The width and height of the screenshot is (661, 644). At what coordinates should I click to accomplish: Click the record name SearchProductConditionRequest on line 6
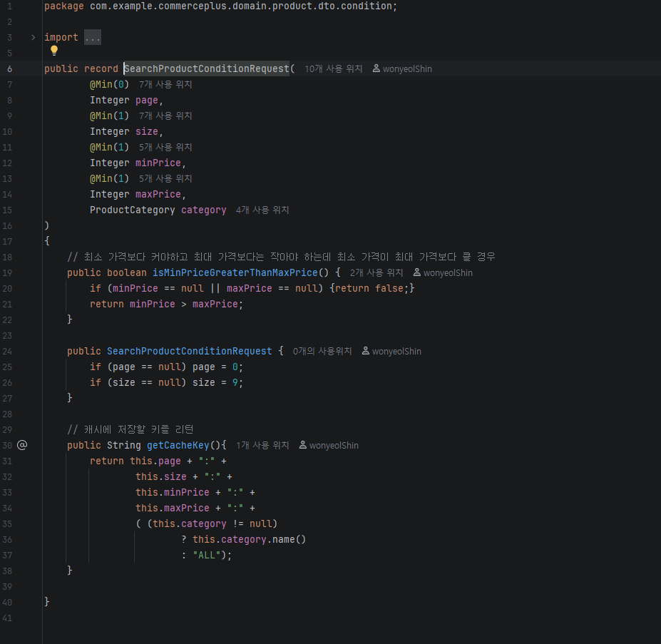[207, 68]
